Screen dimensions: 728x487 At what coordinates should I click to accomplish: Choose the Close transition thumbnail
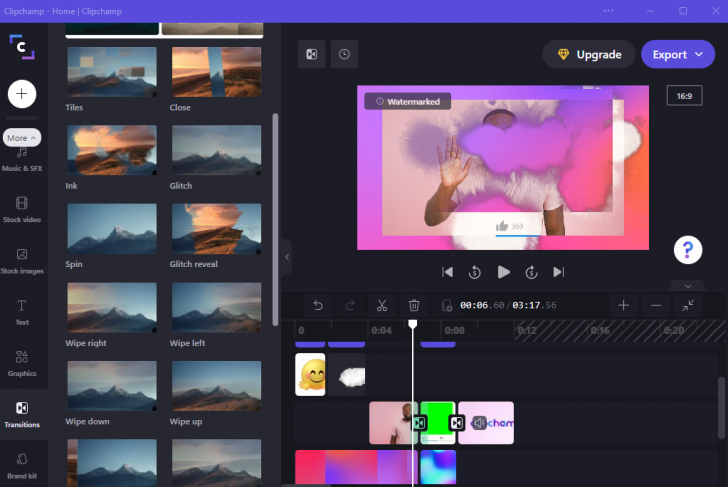216,72
